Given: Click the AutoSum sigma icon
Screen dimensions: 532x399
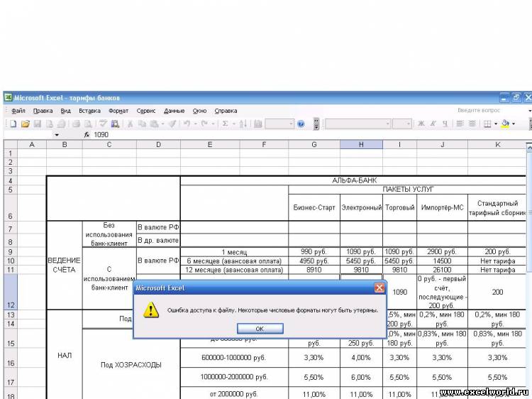Looking at the screenshot, I should 225,124.
